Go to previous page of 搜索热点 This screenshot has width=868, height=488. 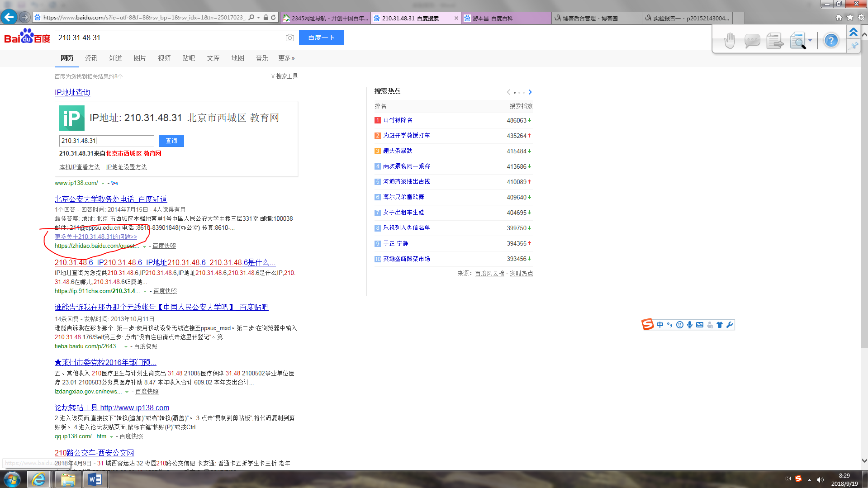point(508,92)
